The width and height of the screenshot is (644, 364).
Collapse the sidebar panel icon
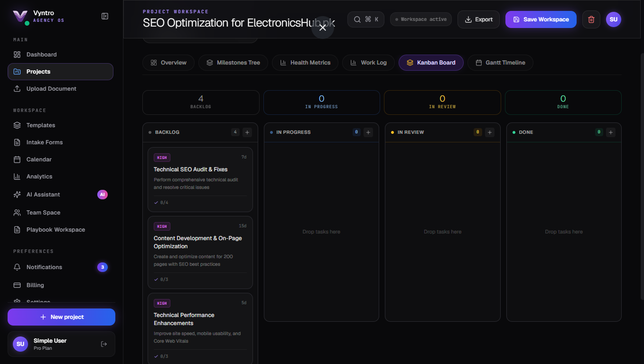(105, 16)
